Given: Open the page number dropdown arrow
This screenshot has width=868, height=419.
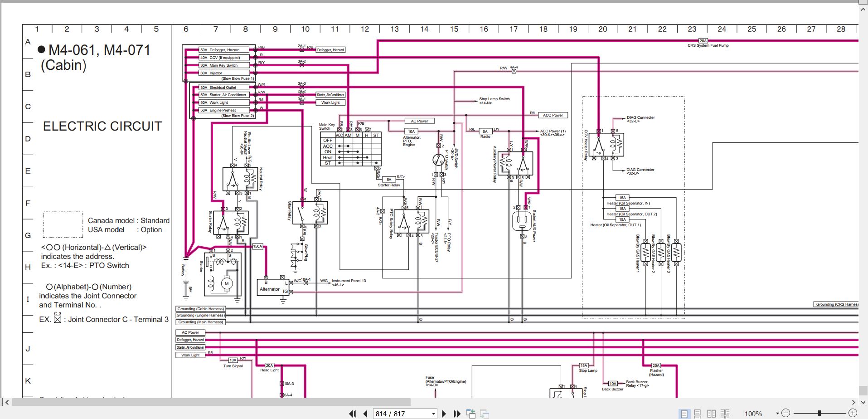Looking at the screenshot, I should (433, 414).
